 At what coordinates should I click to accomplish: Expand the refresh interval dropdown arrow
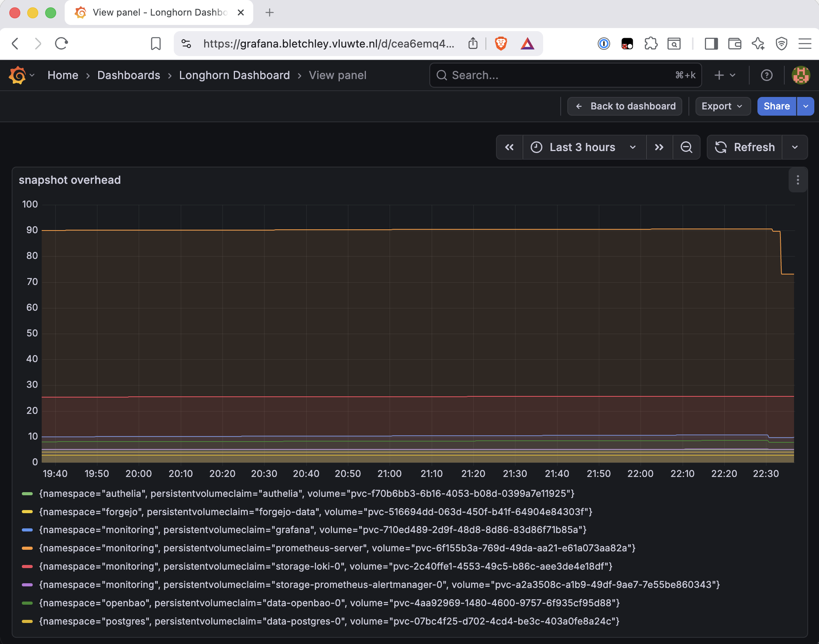coord(795,147)
